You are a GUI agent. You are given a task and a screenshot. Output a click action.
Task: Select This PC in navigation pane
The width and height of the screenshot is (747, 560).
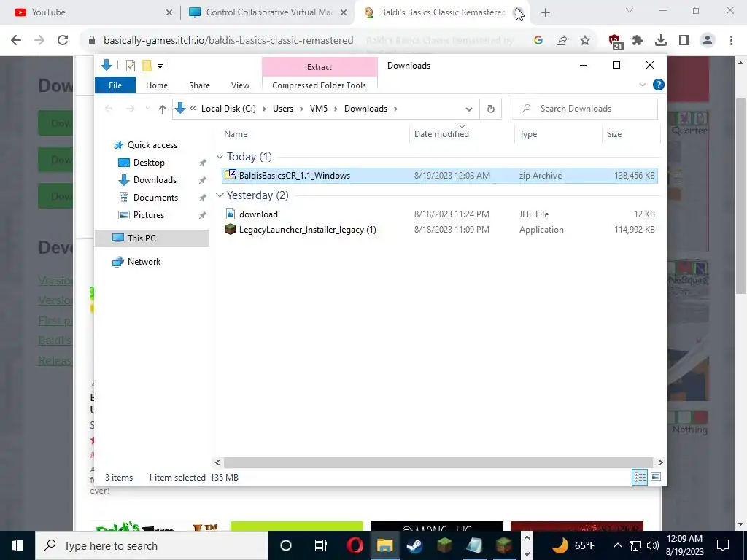152,238
